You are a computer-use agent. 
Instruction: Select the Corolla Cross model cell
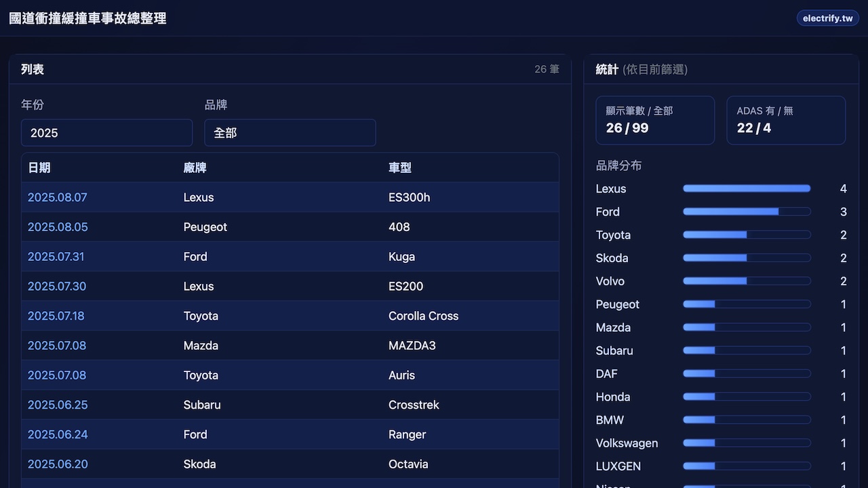(424, 316)
